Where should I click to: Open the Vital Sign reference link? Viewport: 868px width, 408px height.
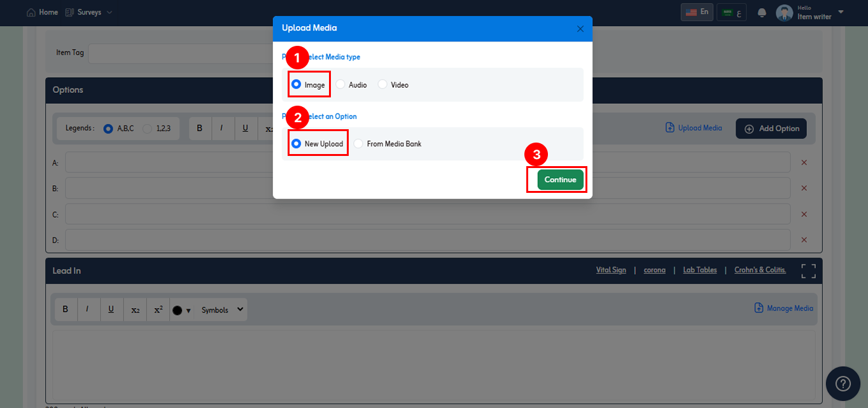point(611,270)
